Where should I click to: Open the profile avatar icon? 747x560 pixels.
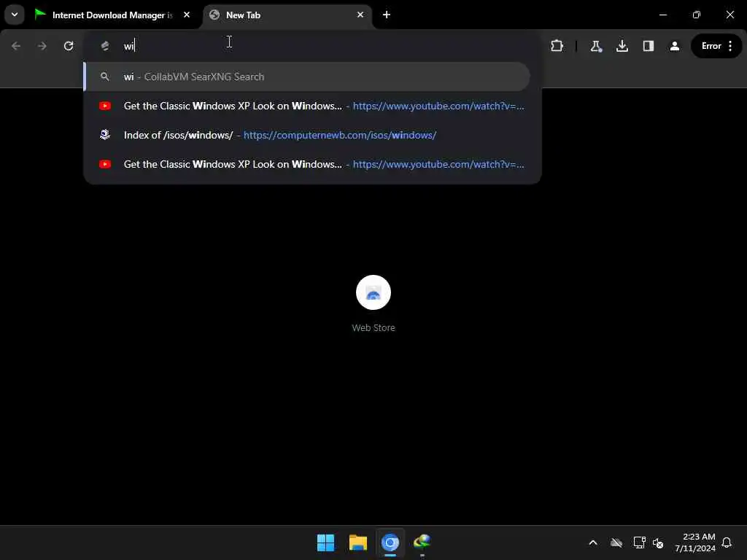pyautogui.click(x=675, y=46)
